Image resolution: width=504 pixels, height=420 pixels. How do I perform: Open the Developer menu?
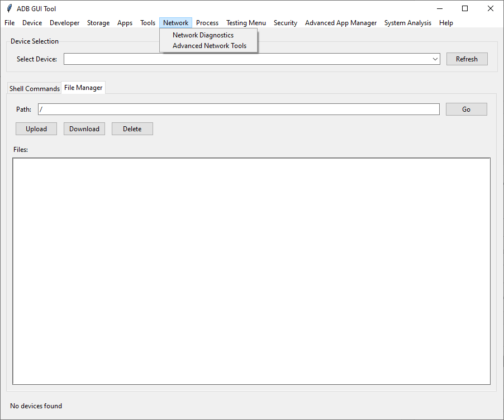point(64,23)
